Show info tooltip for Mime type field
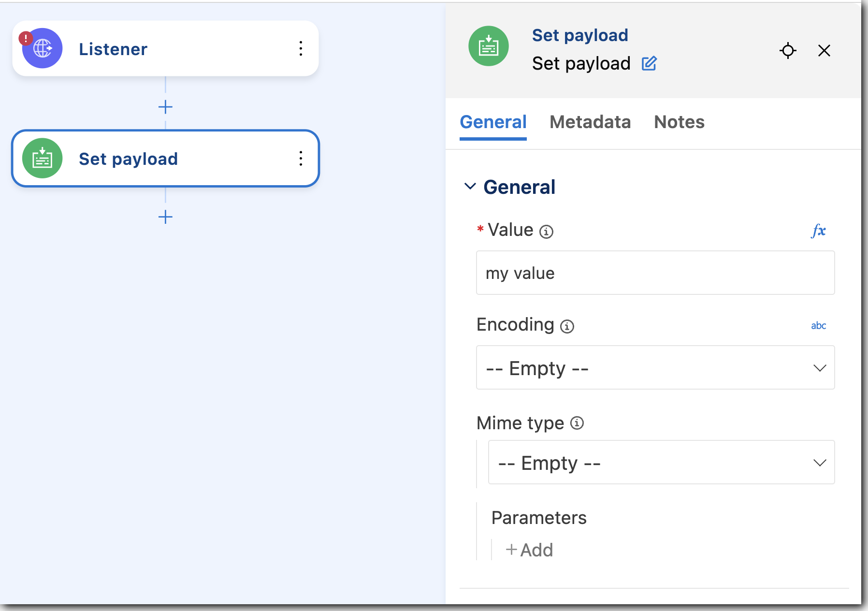The image size is (868, 611). 577,423
